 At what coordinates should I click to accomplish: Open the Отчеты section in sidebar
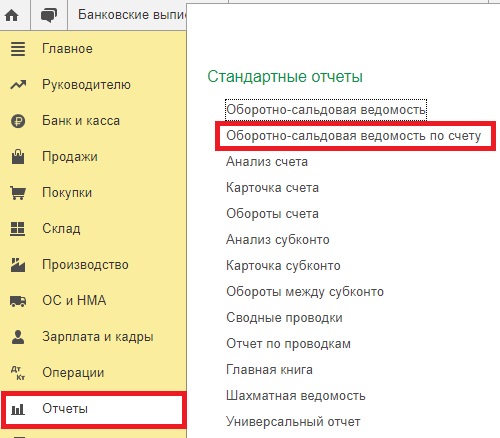tap(93, 409)
